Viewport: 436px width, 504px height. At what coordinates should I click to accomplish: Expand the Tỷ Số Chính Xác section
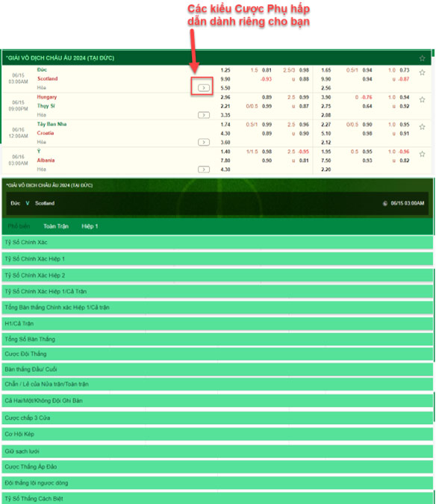click(x=217, y=243)
